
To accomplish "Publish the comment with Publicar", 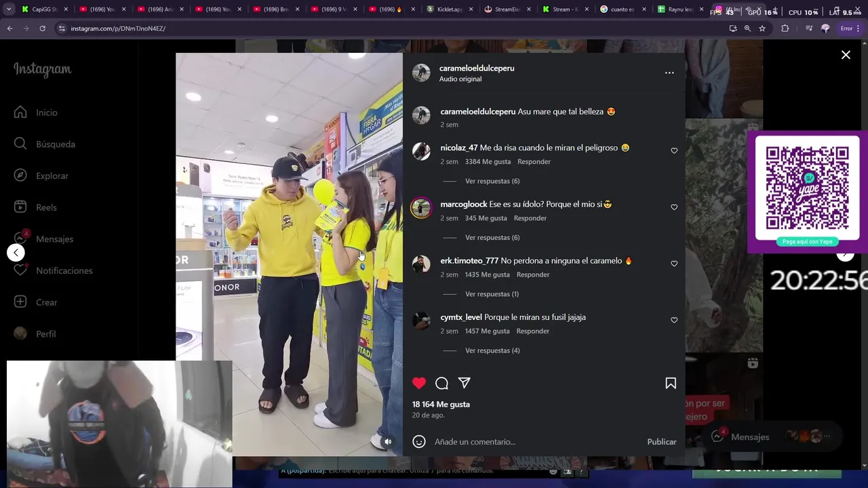I will click(x=662, y=441).
